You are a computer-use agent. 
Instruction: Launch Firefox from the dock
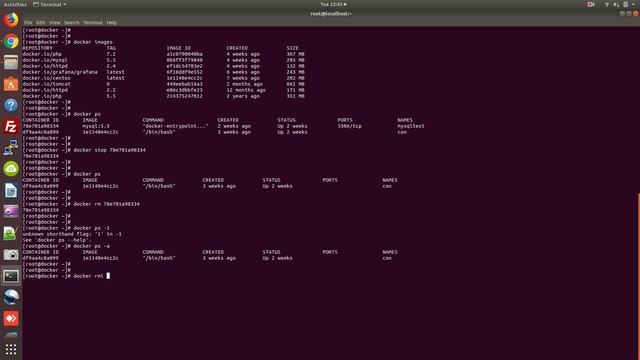click(11, 20)
